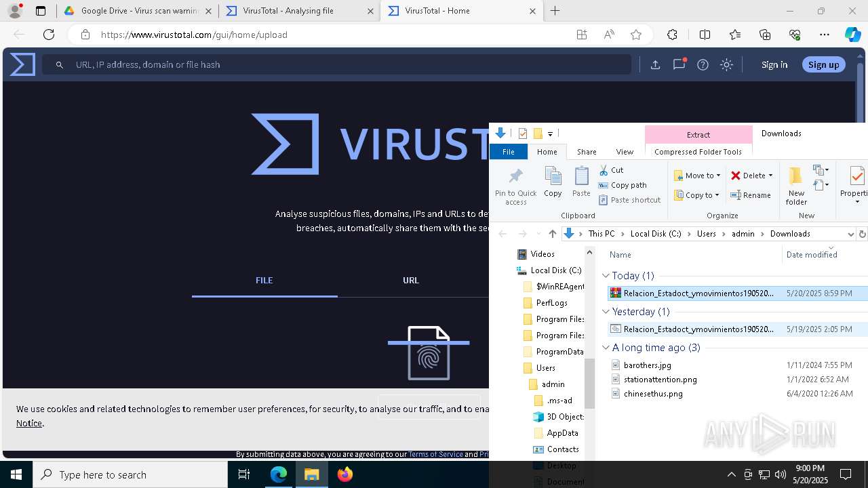Click Sign in on VirusTotal
The width and height of the screenshot is (868, 488).
coord(774,64)
